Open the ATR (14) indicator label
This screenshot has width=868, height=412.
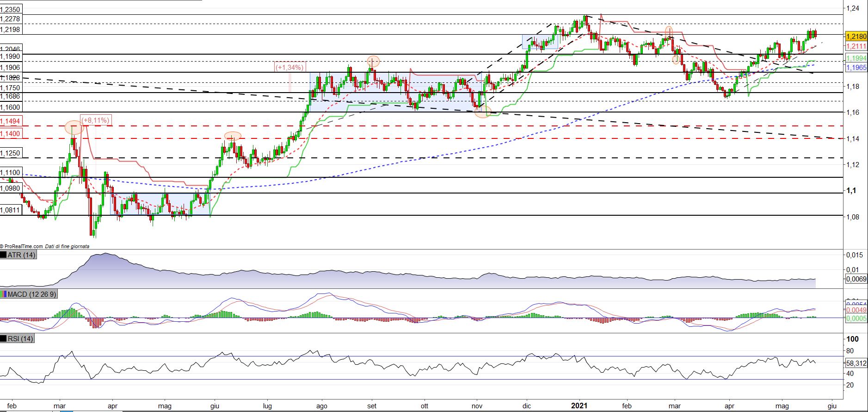[21, 255]
